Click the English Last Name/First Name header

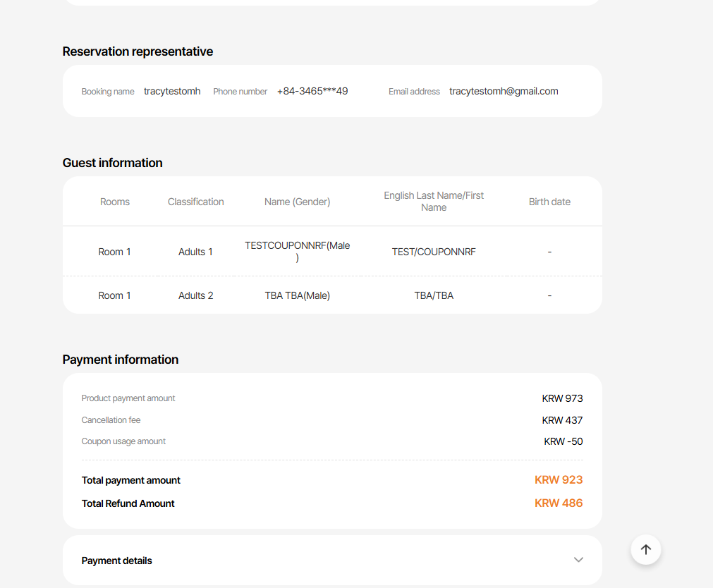pos(434,201)
